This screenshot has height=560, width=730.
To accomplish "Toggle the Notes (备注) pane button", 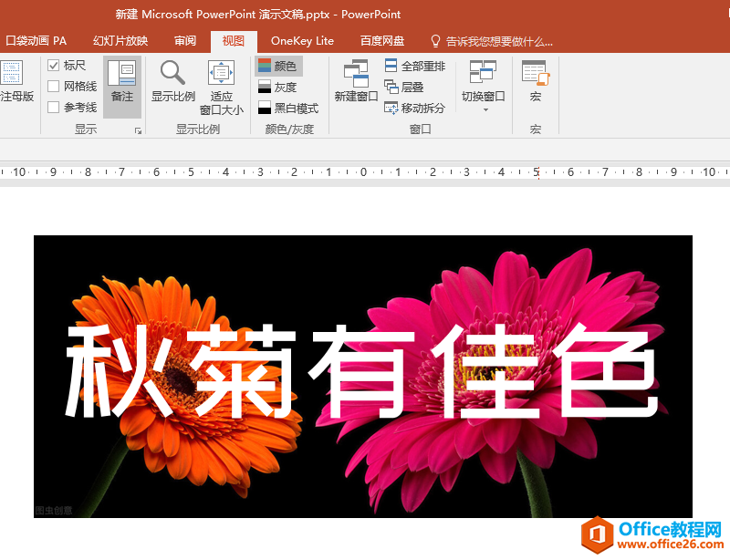I will coord(122,87).
